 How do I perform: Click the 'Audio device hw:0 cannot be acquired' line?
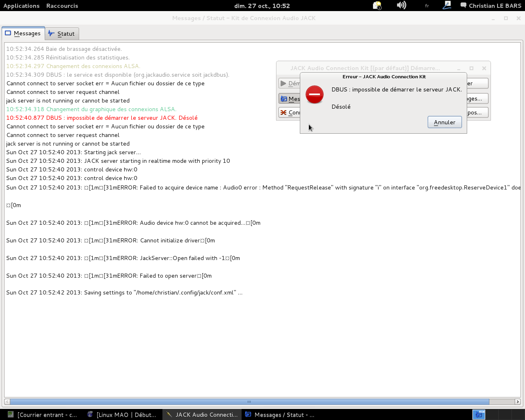(133, 223)
